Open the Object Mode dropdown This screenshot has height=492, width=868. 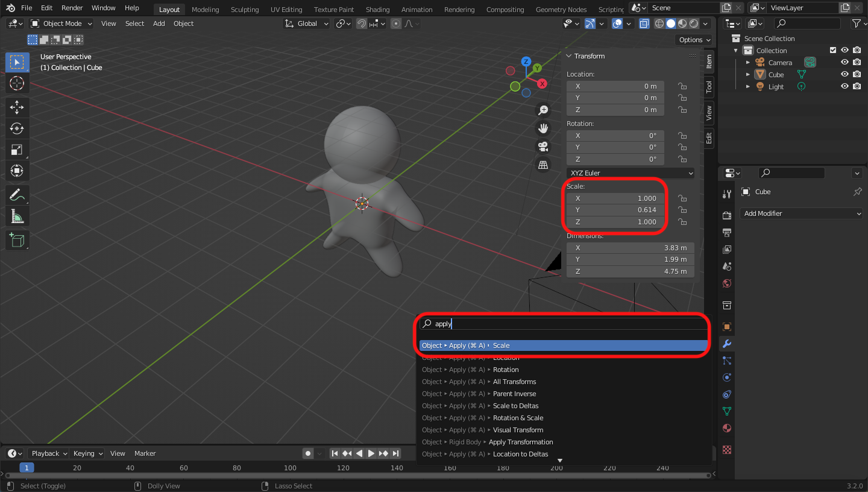pos(61,24)
